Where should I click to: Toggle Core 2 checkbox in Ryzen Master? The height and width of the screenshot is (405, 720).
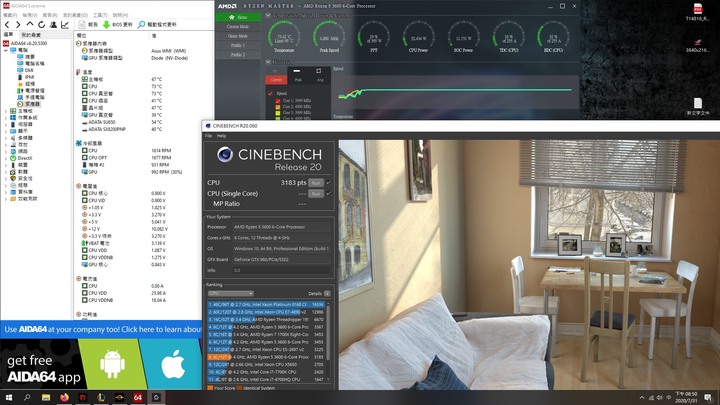pyautogui.click(x=278, y=107)
